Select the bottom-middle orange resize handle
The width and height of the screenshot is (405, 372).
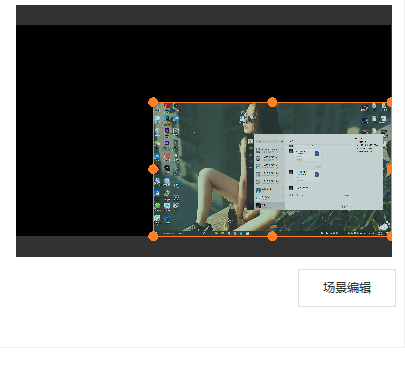pos(272,236)
